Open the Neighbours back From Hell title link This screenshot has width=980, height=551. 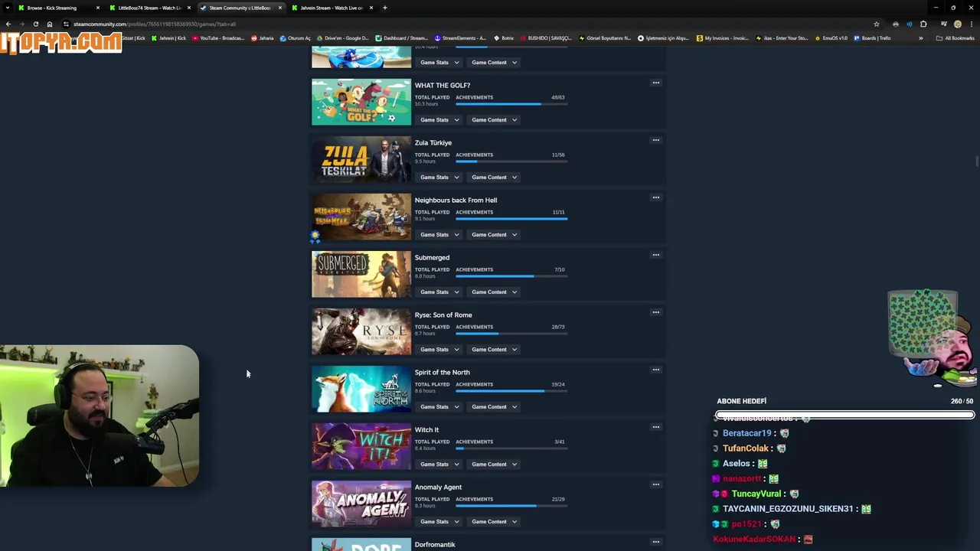456,201
